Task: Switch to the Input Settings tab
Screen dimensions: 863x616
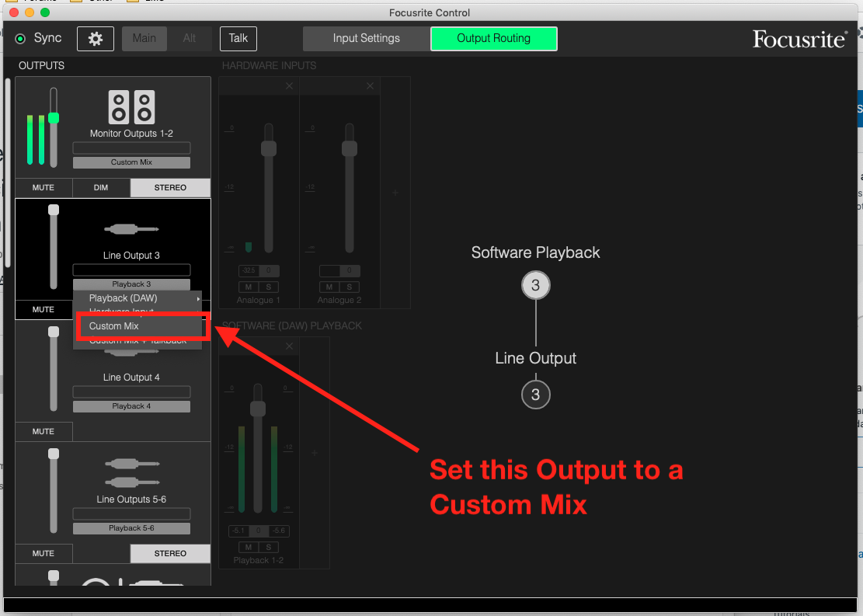Action: [367, 39]
